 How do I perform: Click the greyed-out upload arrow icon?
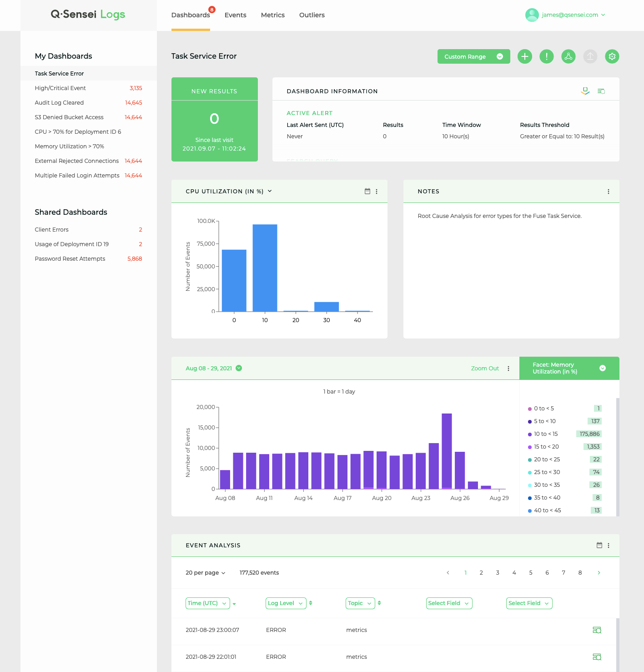click(x=590, y=56)
